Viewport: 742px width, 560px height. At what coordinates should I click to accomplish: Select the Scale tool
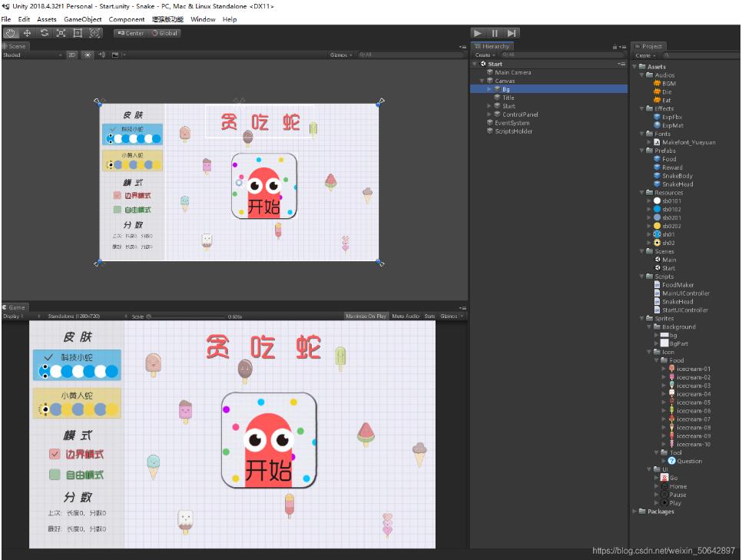(x=61, y=33)
